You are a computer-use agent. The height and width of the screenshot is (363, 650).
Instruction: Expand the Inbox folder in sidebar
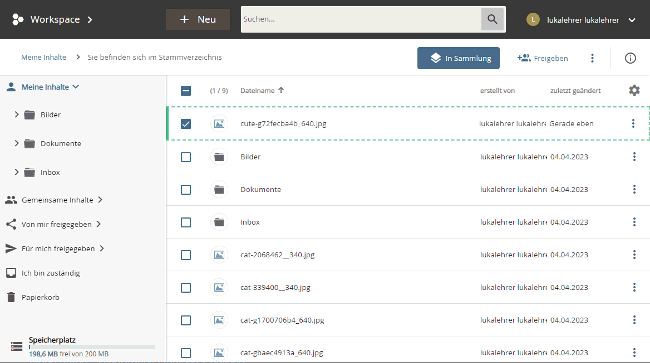(17, 172)
